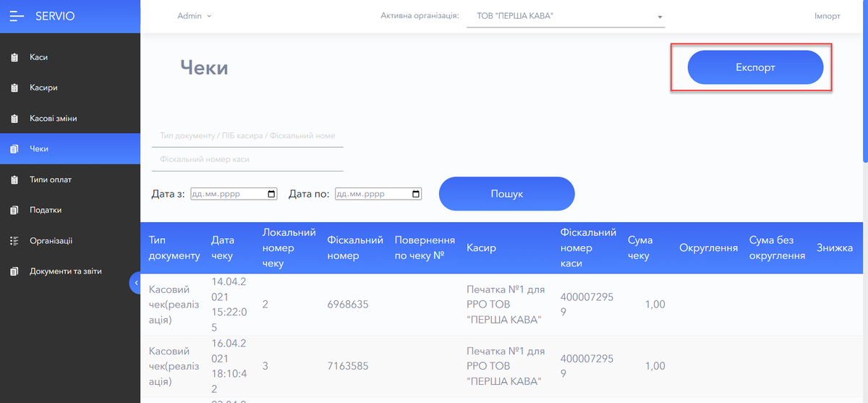The width and height of the screenshot is (868, 403).
Task: Click the Податки sidebar icon
Action: [14, 211]
